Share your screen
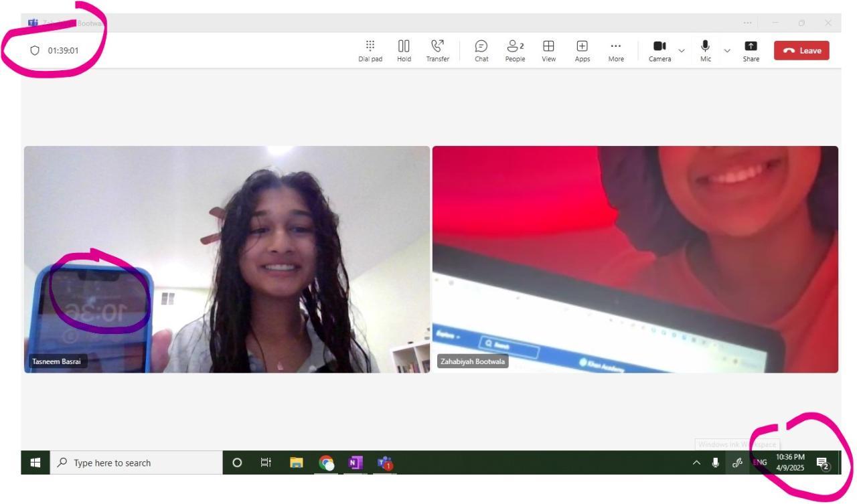 pos(751,50)
